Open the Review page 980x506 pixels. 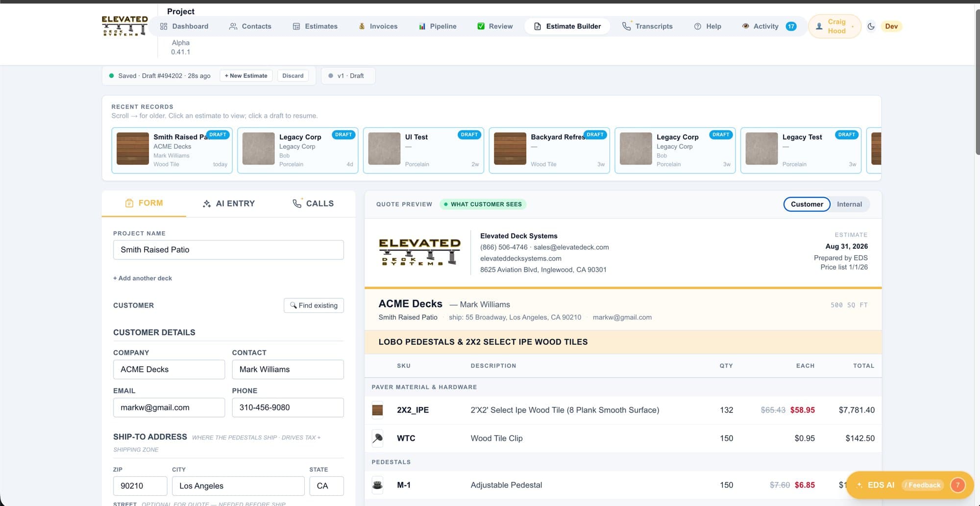[x=495, y=26]
